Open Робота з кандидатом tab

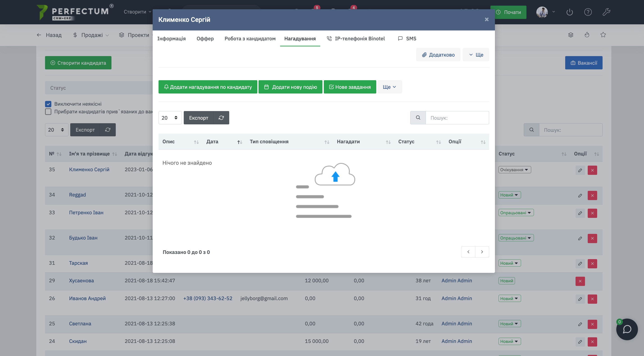click(x=250, y=39)
